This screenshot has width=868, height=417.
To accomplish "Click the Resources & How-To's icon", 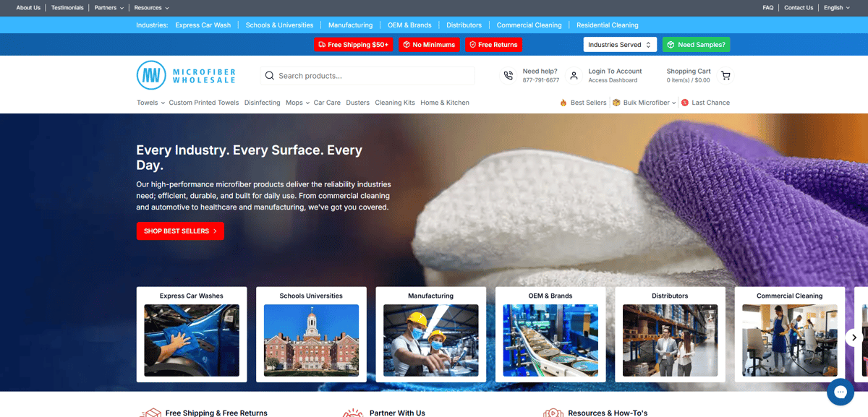I will (x=553, y=413).
